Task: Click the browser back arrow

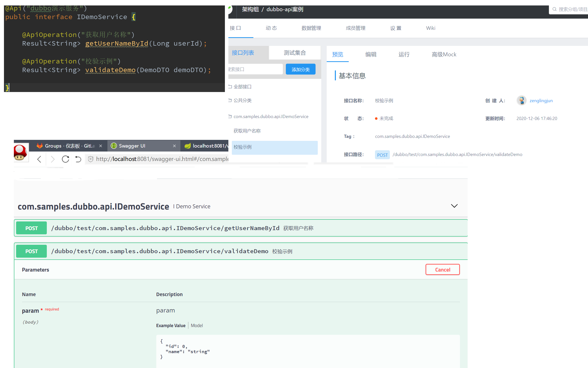Action: coord(39,159)
